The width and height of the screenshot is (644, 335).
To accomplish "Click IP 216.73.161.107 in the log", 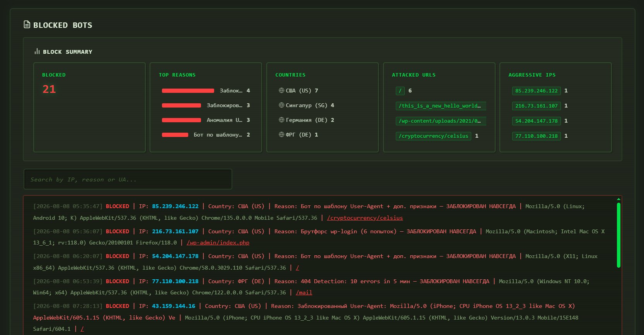I will pos(175,231).
